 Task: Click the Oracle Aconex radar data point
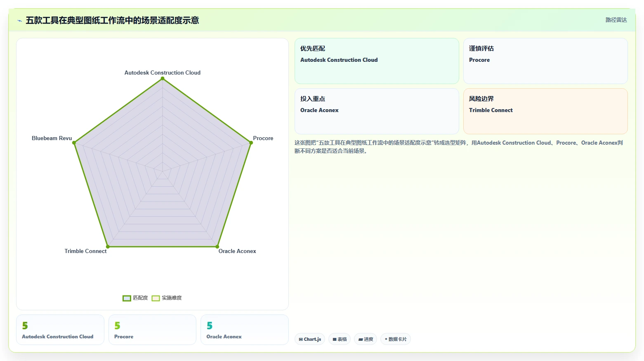point(217,247)
